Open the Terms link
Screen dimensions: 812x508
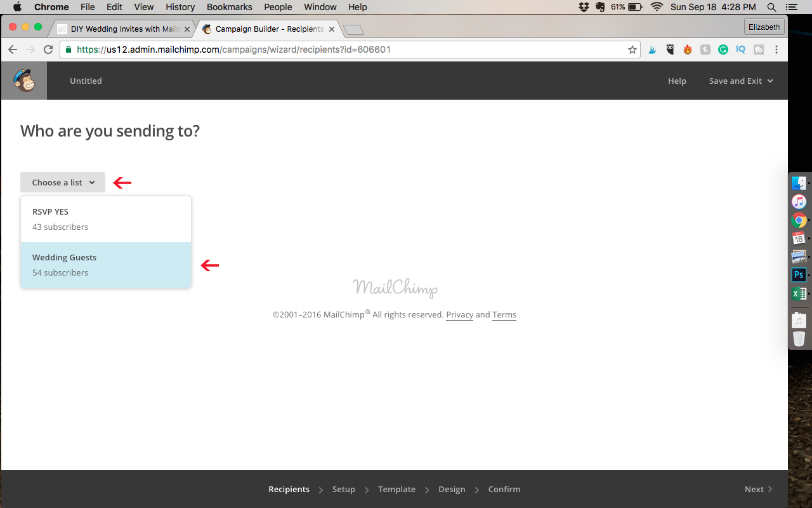(504, 315)
